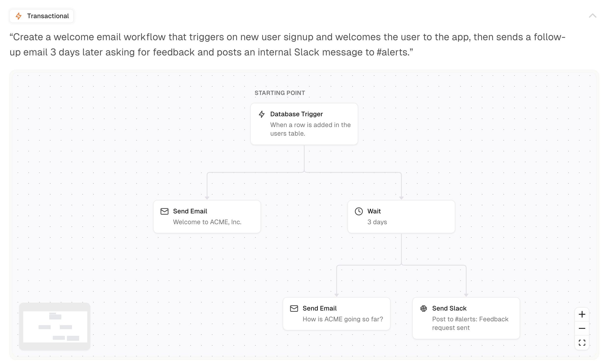Viewport: 611px width, 364px height.
Task: Click the lightning icon in Database Trigger node
Action: coord(262,114)
